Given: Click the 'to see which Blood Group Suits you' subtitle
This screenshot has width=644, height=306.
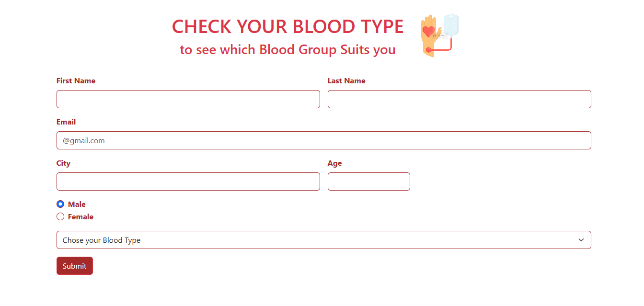Looking at the screenshot, I should 287,49.
